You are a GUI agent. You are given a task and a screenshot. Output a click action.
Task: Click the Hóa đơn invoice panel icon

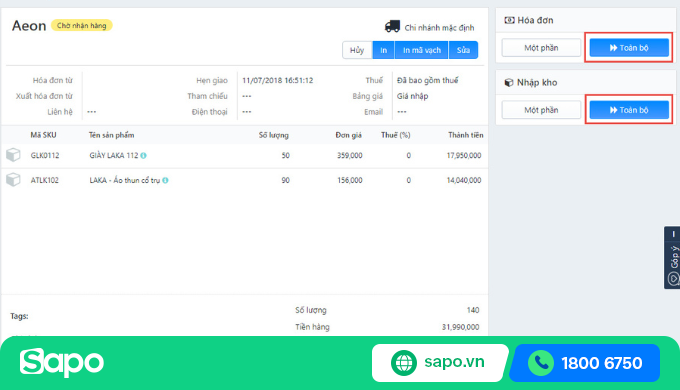(509, 20)
